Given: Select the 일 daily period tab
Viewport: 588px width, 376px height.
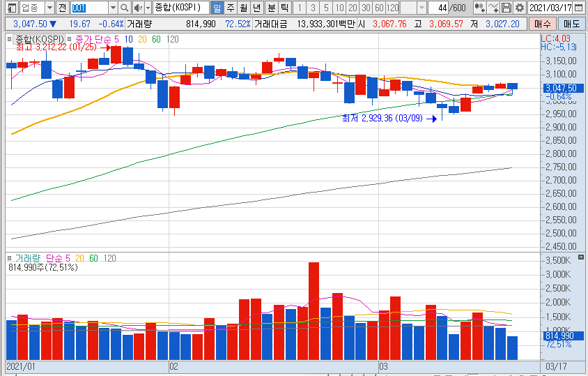Looking at the screenshot, I should (x=217, y=7).
